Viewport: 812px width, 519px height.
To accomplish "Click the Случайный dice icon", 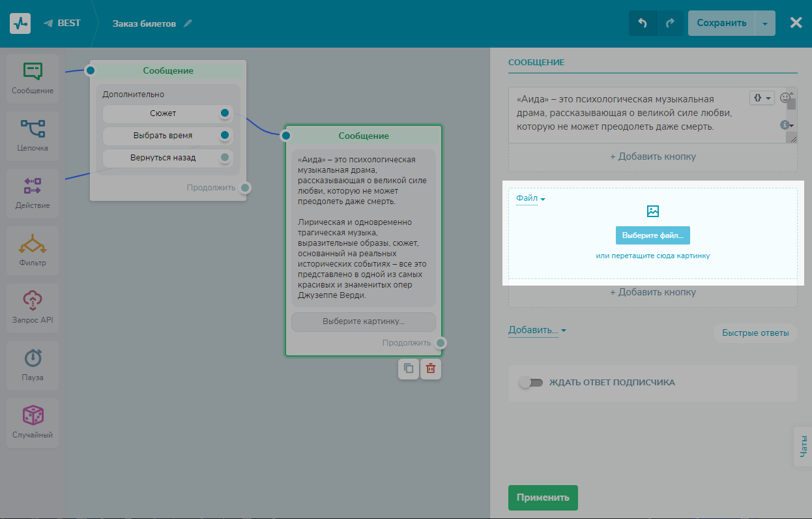I will coord(33,415).
